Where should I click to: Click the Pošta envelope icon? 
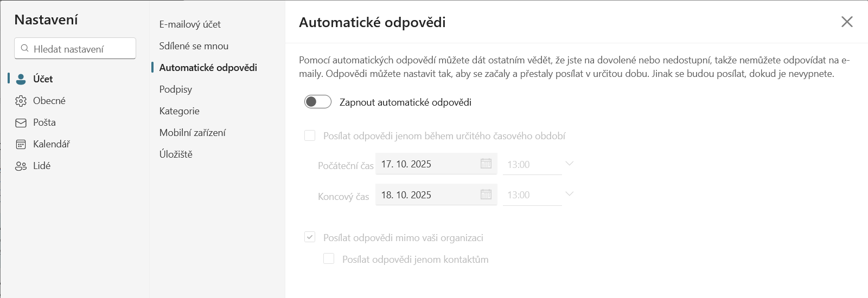(21, 123)
